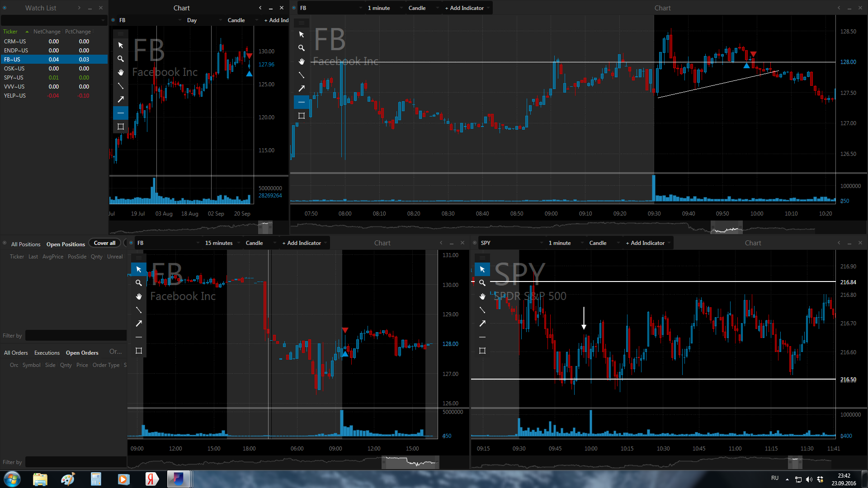Open Calculator from taskbar

coord(96,479)
